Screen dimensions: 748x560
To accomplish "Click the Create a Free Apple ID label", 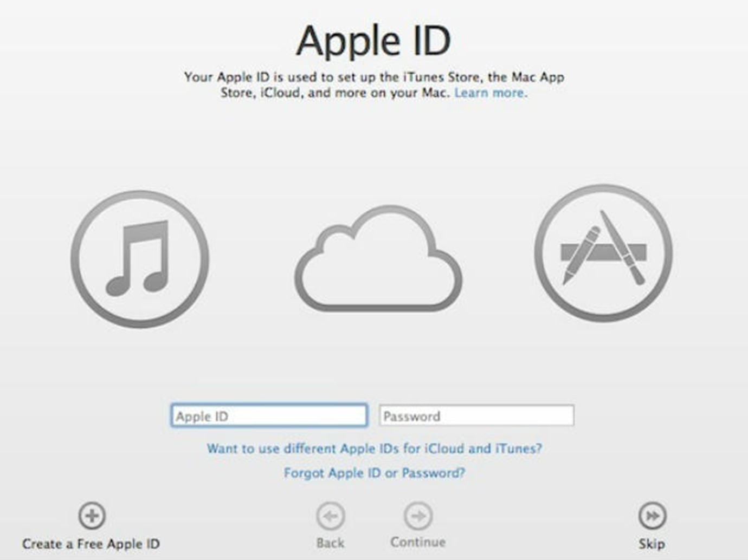I will pyautogui.click(x=91, y=544).
